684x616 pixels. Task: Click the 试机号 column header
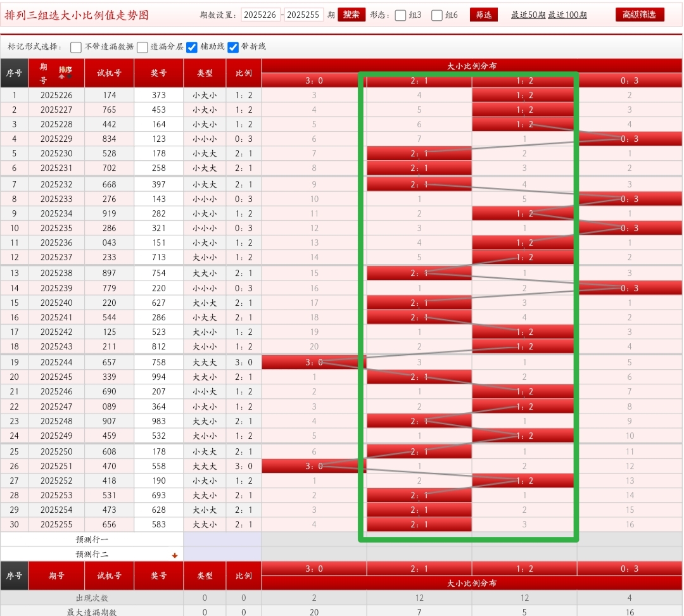(x=109, y=73)
